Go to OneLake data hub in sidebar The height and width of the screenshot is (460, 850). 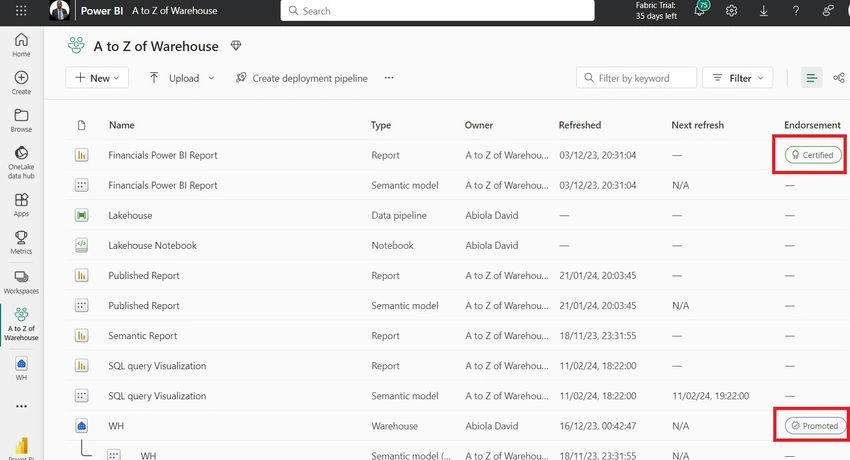21,163
